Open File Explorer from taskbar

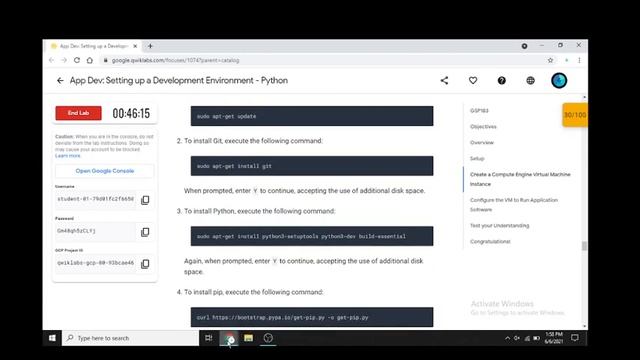(x=248, y=338)
